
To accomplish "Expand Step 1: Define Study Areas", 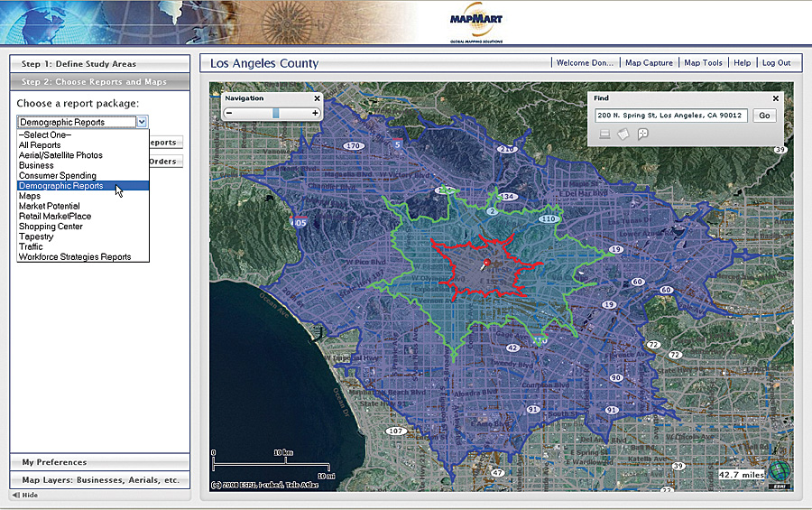I will click(99, 64).
